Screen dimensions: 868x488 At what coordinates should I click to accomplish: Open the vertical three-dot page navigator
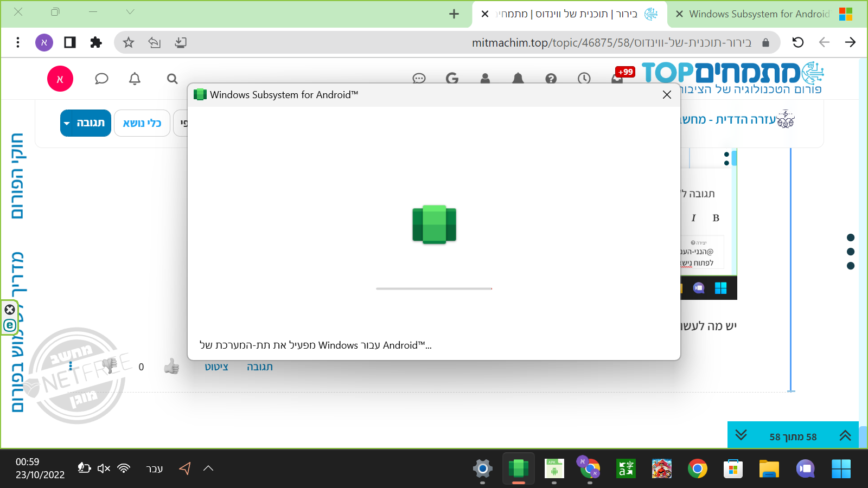click(850, 252)
